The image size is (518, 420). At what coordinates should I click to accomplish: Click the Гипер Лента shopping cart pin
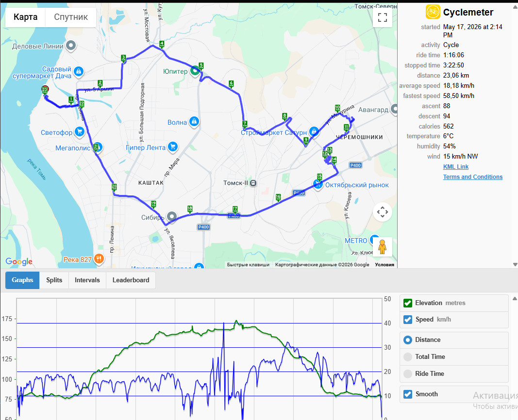[173, 147]
